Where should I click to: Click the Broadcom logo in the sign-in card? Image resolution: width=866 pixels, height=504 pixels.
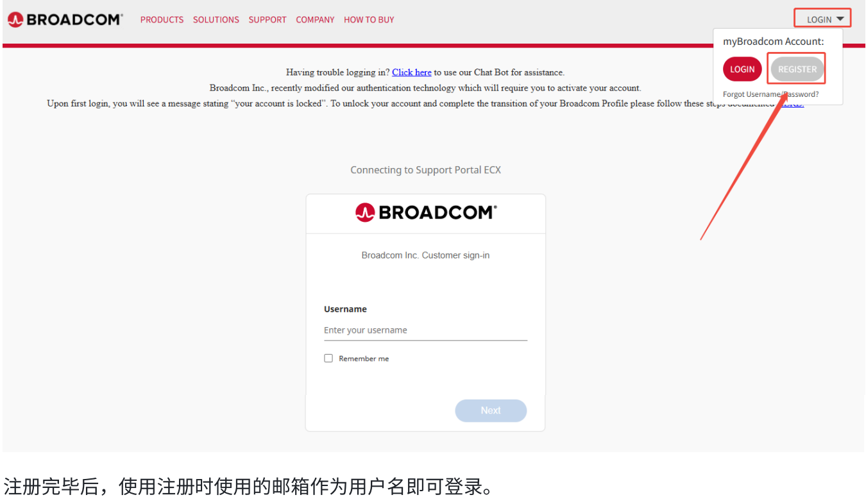click(426, 213)
